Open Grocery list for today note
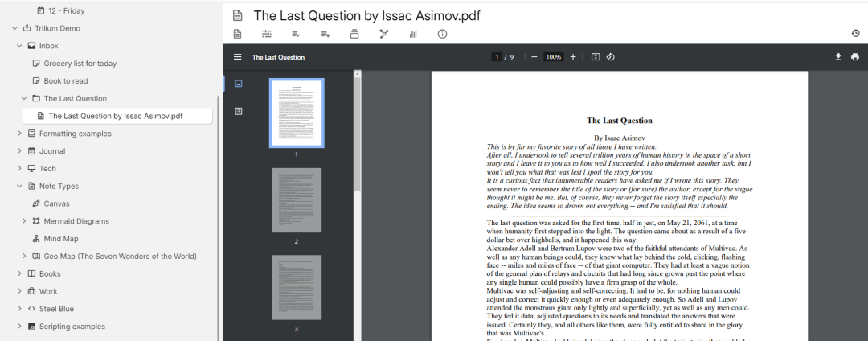 click(80, 63)
